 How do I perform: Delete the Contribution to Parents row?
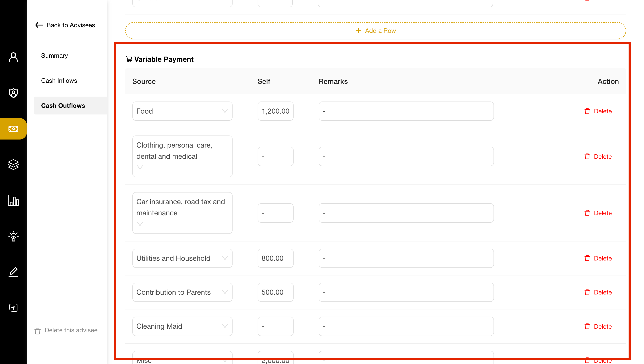pyautogui.click(x=598, y=292)
